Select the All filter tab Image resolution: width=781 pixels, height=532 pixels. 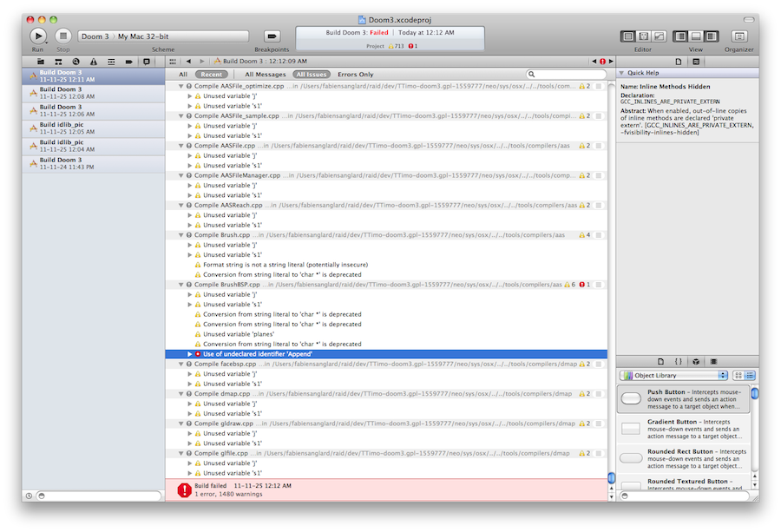point(183,75)
